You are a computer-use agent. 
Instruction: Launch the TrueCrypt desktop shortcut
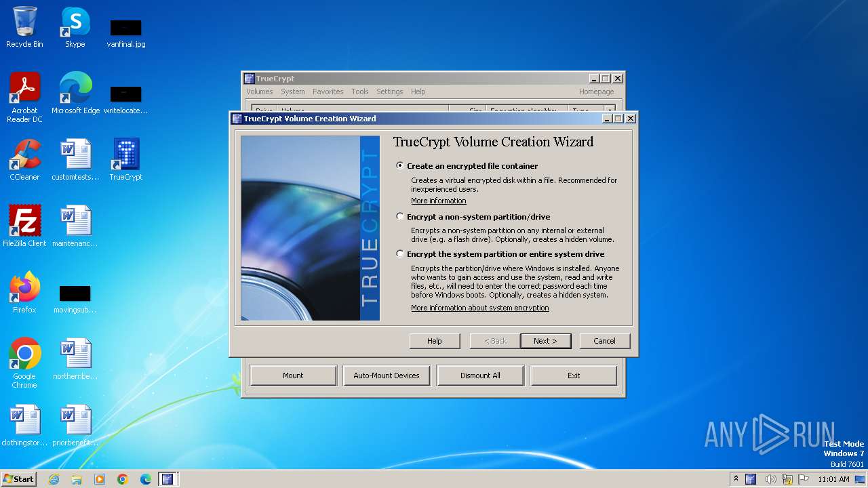pos(126,160)
